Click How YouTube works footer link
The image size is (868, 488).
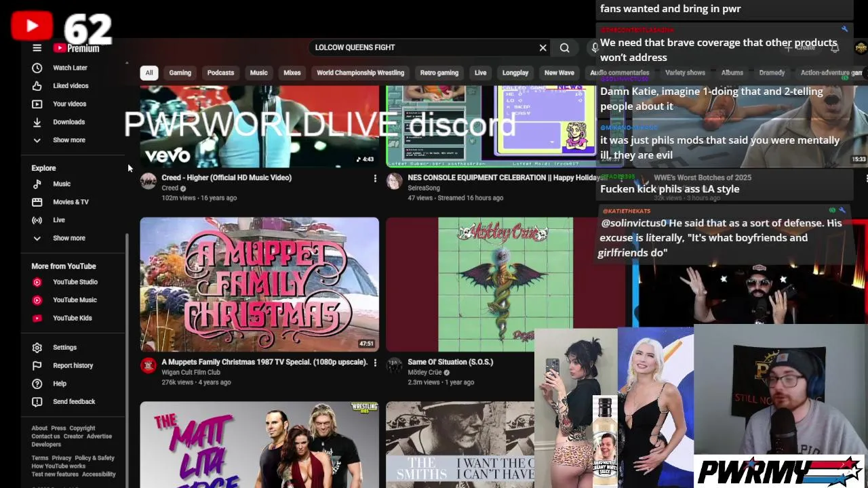coord(58,466)
